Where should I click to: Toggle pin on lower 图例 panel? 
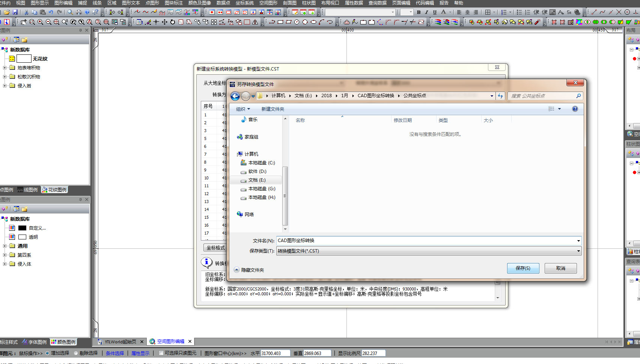click(80, 200)
